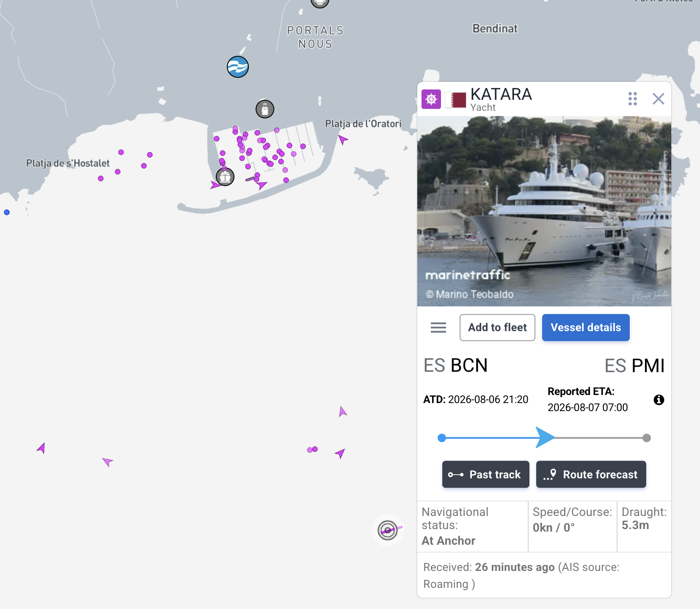This screenshot has height=609, width=700.
Task: Click the ES BCN departure port
Action: (456, 365)
